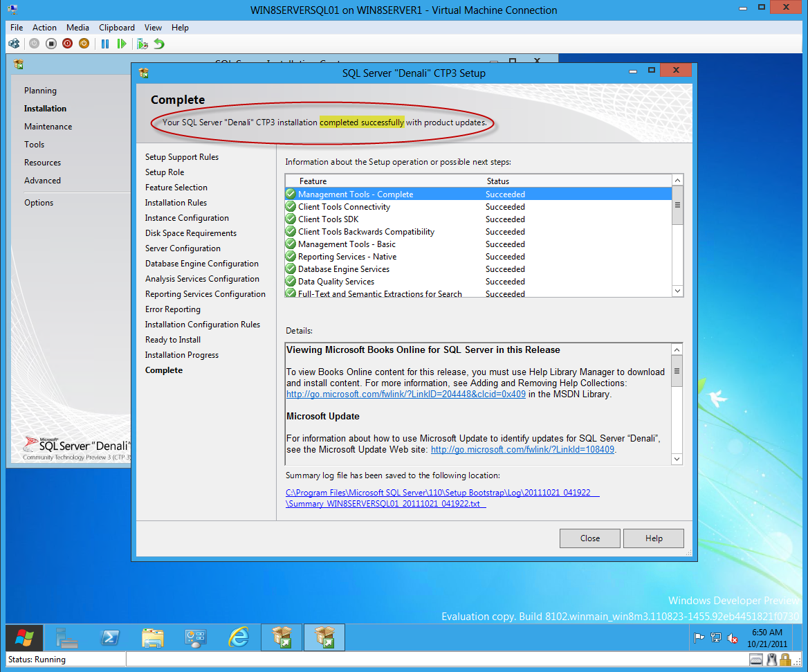Select Advanced in Installation Center sidebar
The image size is (808, 672).
point(42,181)
